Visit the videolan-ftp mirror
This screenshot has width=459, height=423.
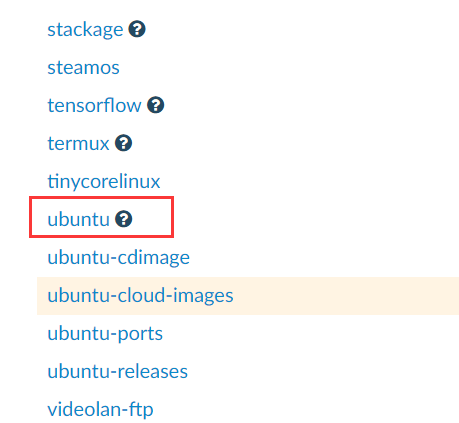pyautogui.click(x=100, y=410)
